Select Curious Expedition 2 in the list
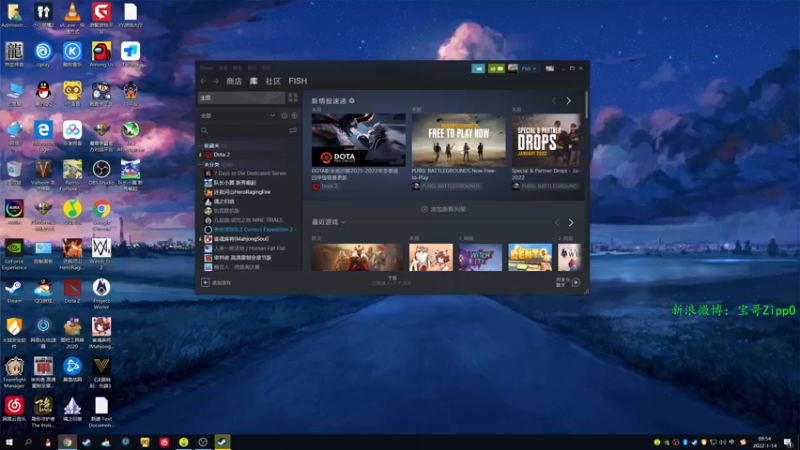This screenshot has width=800, height=450. (249, 230)
